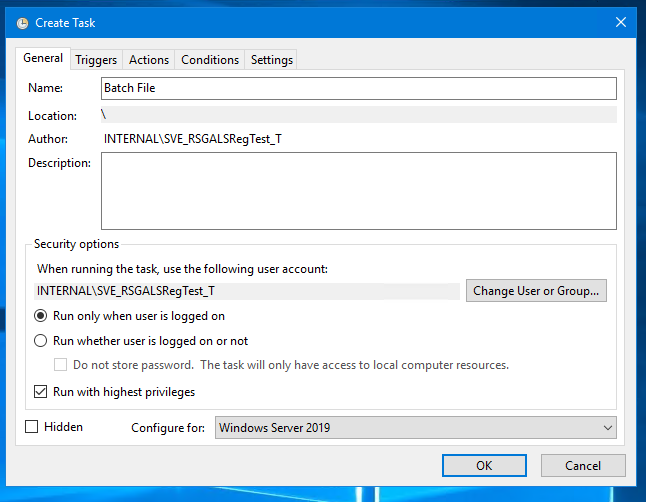This screenshot has width=646, height=502.
Task: Toggle Do not store password checkbox
Action: (61, 365)
